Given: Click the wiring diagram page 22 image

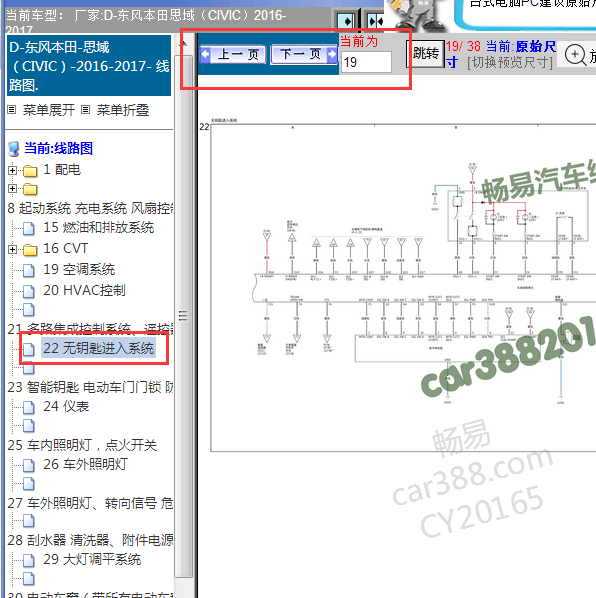Looking at the screenshot, I should point(403,288).
